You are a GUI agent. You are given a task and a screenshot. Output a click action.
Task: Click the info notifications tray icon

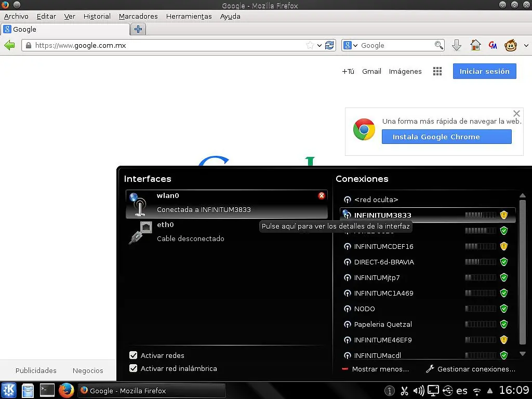pos(390,391)
